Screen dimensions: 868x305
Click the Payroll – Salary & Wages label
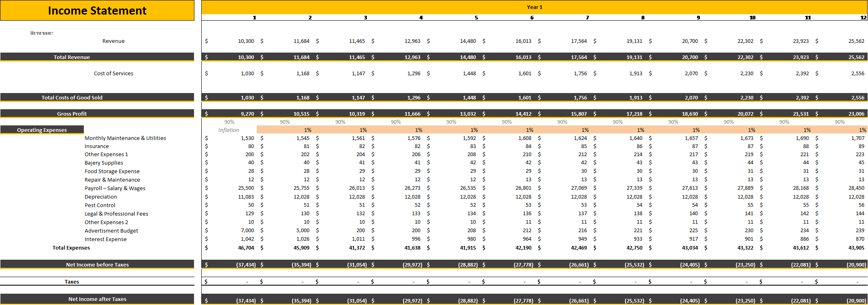click(115, 188)
